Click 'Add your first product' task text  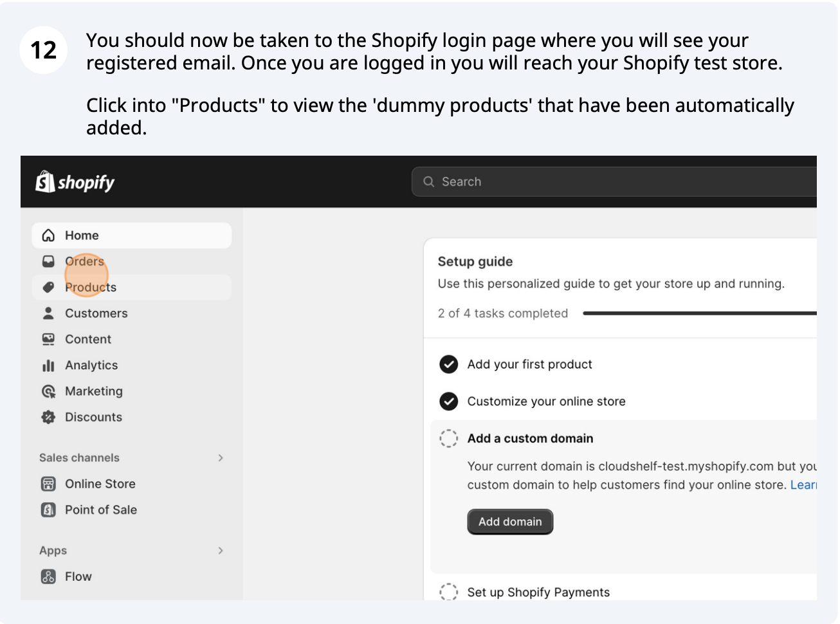coord(529,364)
